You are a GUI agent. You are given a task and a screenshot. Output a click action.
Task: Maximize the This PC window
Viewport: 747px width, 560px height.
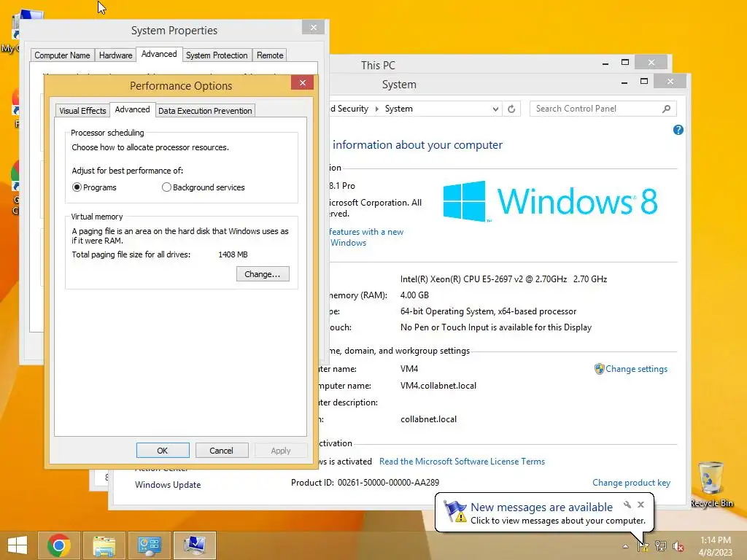point(625,63)
